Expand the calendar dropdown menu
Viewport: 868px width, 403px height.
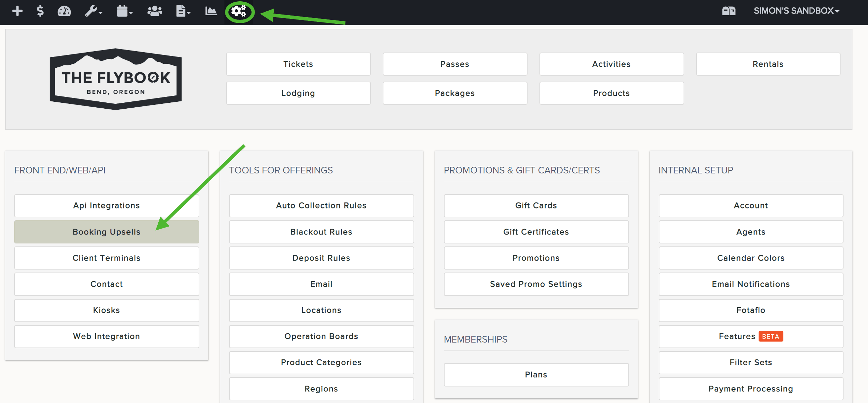pyautogui.click(x=125, y=11)
